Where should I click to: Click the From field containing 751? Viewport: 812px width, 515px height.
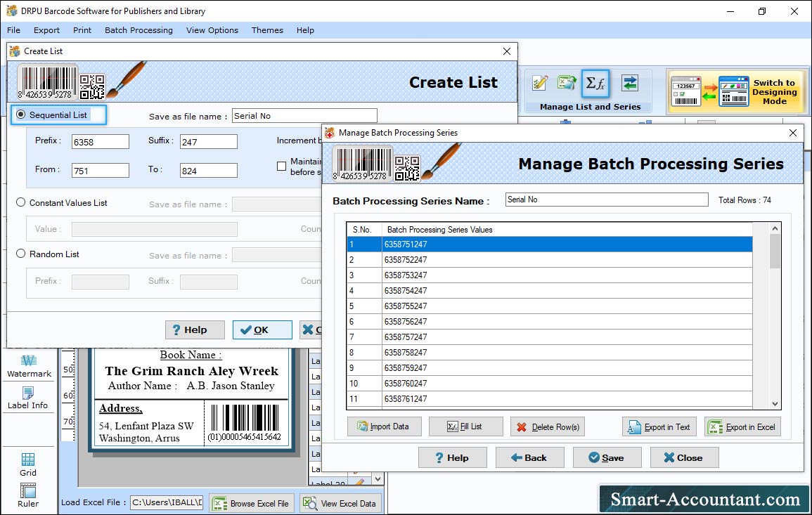[101, 171]
